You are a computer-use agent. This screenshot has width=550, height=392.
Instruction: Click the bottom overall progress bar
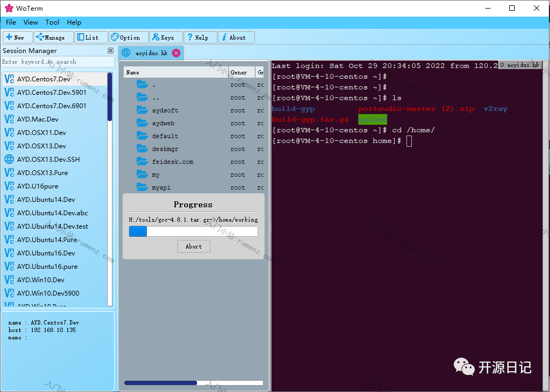(194, 383)
